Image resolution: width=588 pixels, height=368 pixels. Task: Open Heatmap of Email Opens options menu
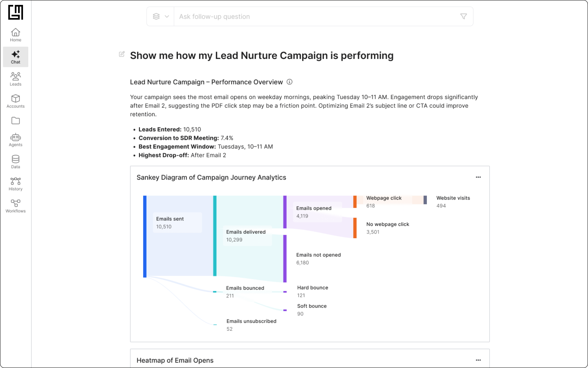coord(478,360)
